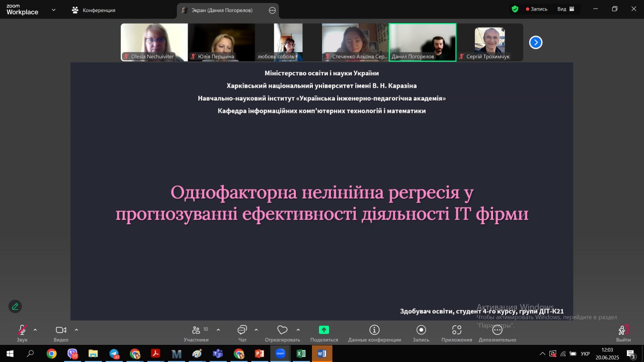Select Olesia Nechuiviter video thumbnail
The width and height of the screenshot is (644, 362).
154,42
